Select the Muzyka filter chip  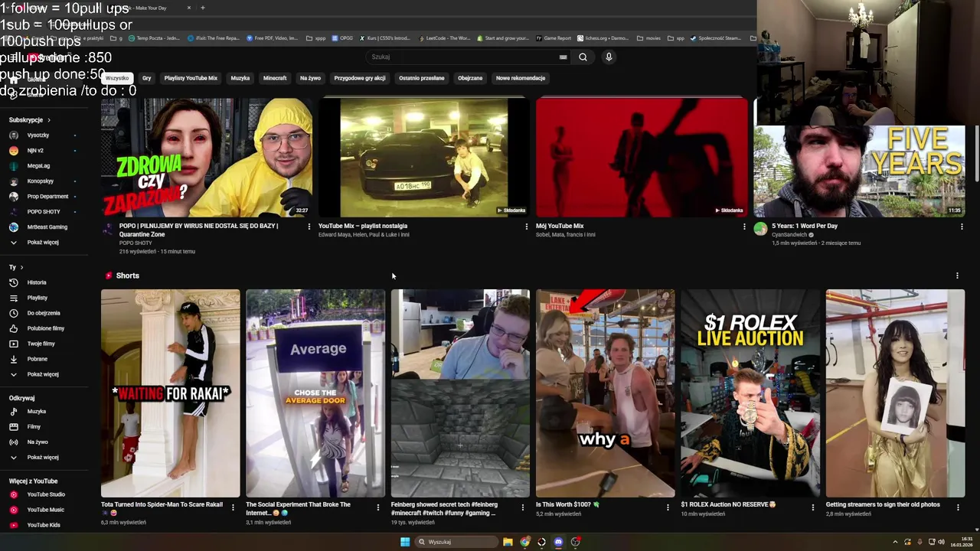tap(240, 78)
